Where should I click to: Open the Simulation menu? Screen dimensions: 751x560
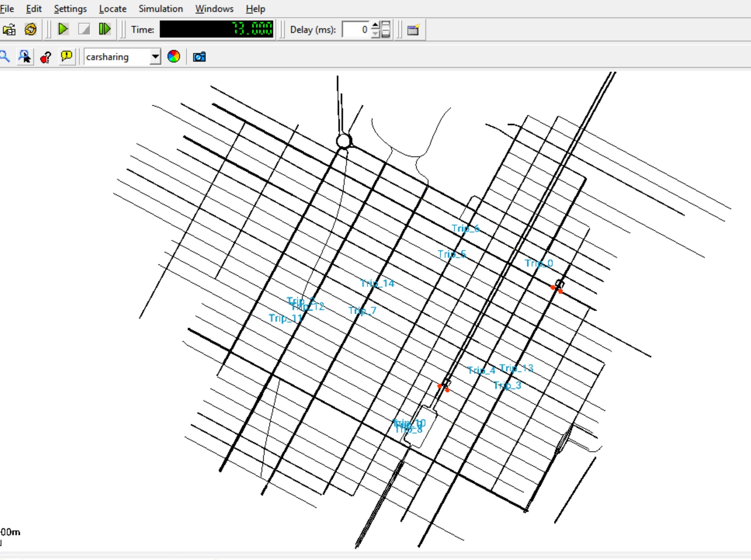pyautogui.click(x=161, y=9)
